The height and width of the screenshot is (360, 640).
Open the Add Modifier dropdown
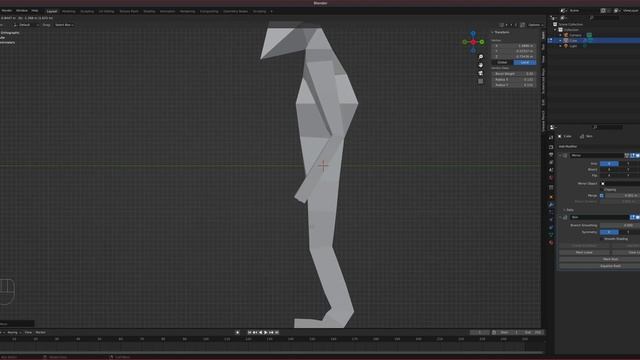568,147
